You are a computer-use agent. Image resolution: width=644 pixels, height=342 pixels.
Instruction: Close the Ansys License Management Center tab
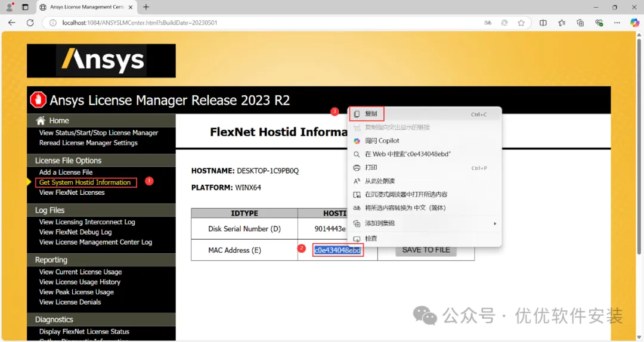tap(131, 7)
